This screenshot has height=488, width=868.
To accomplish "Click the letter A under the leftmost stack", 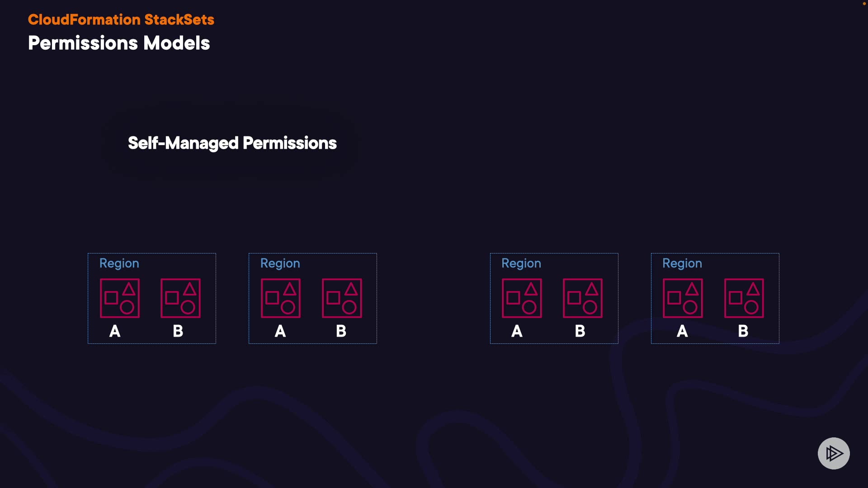I will [115, 331].
